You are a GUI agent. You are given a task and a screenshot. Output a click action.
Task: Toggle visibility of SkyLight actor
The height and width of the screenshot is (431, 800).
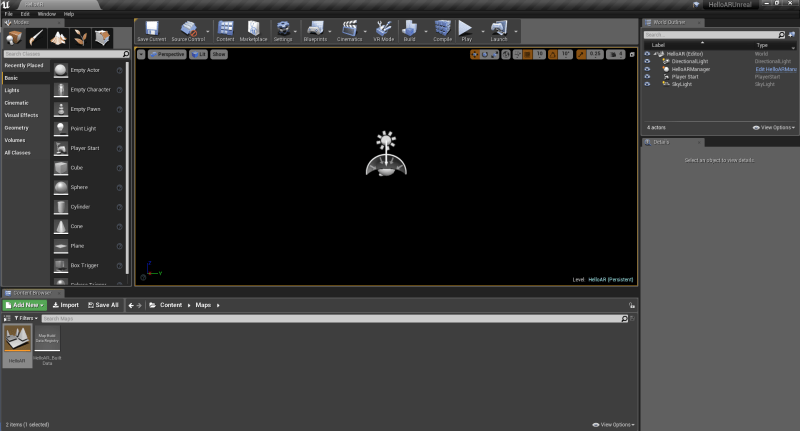pos(647,84)
